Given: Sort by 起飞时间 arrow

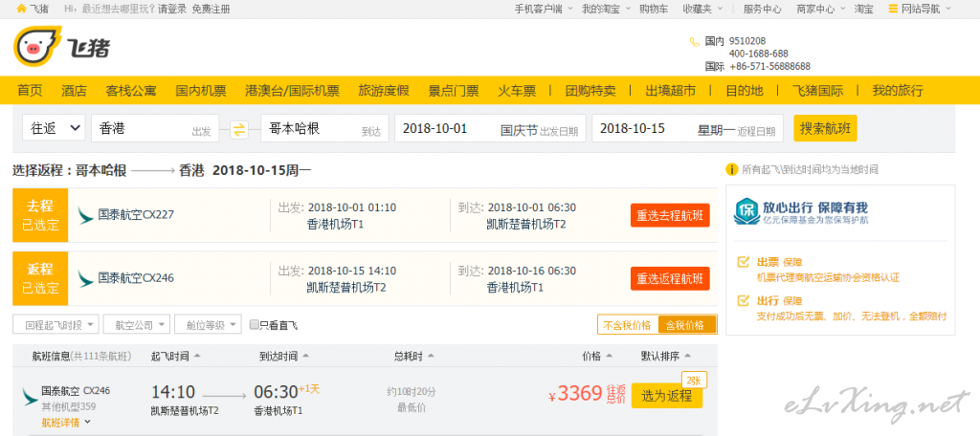Looking at the screenshot, I should pos(197,356).
